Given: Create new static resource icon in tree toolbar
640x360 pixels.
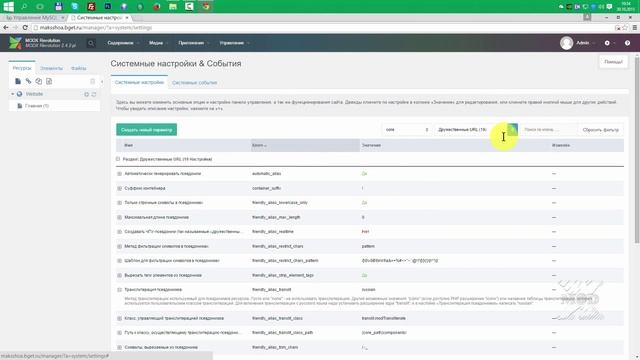Looking at the screenshot, I should coord(49,81).
